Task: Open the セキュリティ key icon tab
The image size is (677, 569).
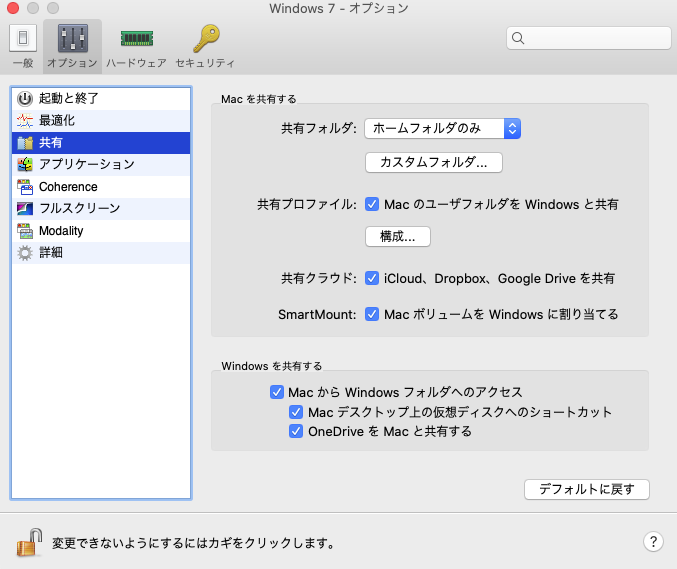Action: point(206,46)
